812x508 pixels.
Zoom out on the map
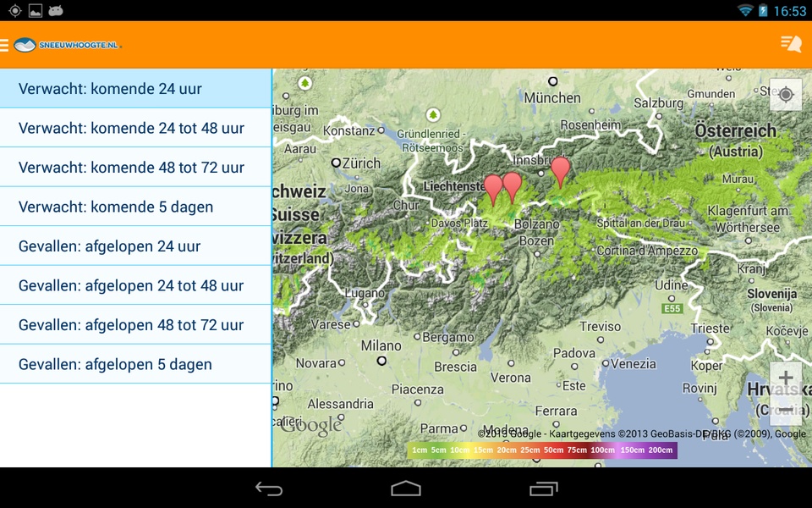point(786,410)
